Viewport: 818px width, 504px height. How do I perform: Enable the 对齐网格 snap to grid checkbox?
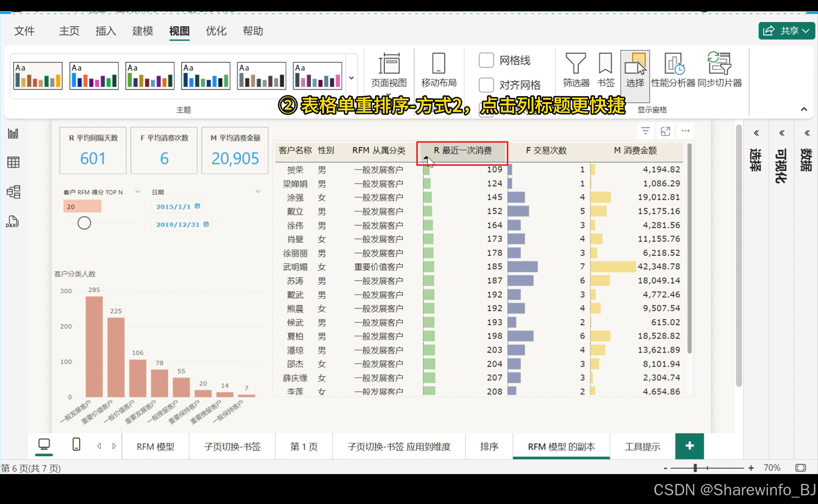point(486,85)
